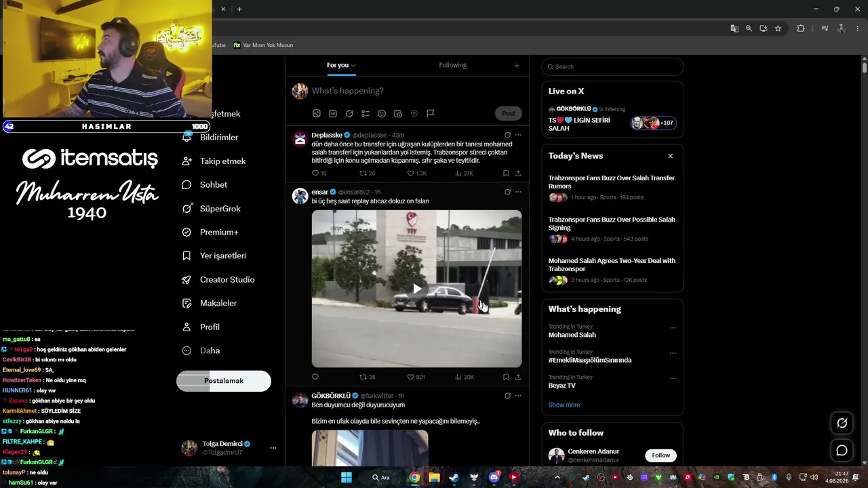The width and height of the screenshot is (868, 488).
Task: Bookmark this page with the star icon
Action: coord(778,28)
